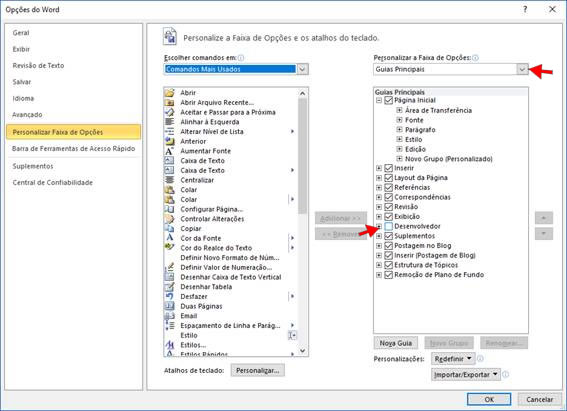Click the Alterar Nível de Lista icon
Viewport: 567px width, 411px height.
169,132
